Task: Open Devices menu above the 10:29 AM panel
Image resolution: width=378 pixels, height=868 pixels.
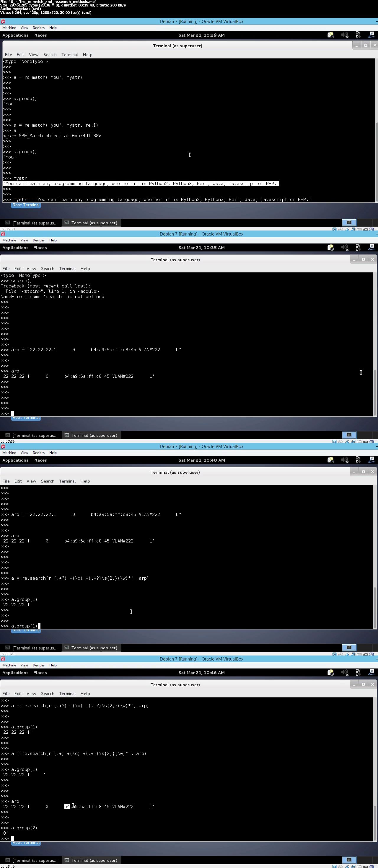Action: pyautogui.click(x=38, y=28)
